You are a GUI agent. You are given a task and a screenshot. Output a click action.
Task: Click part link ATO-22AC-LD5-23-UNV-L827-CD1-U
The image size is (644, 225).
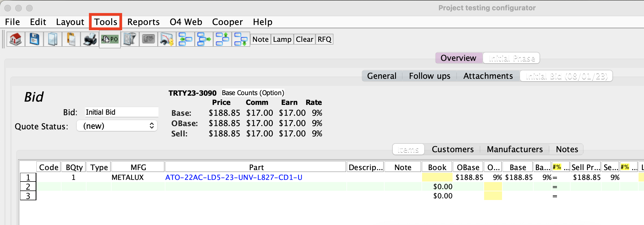click(x=234, y=177)
